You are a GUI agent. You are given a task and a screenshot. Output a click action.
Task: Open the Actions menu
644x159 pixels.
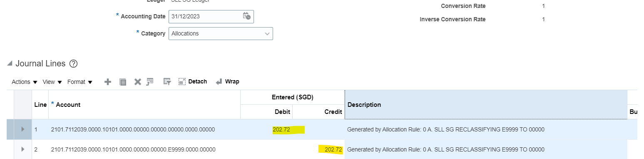pyautogui.click(x=25, y=82)
